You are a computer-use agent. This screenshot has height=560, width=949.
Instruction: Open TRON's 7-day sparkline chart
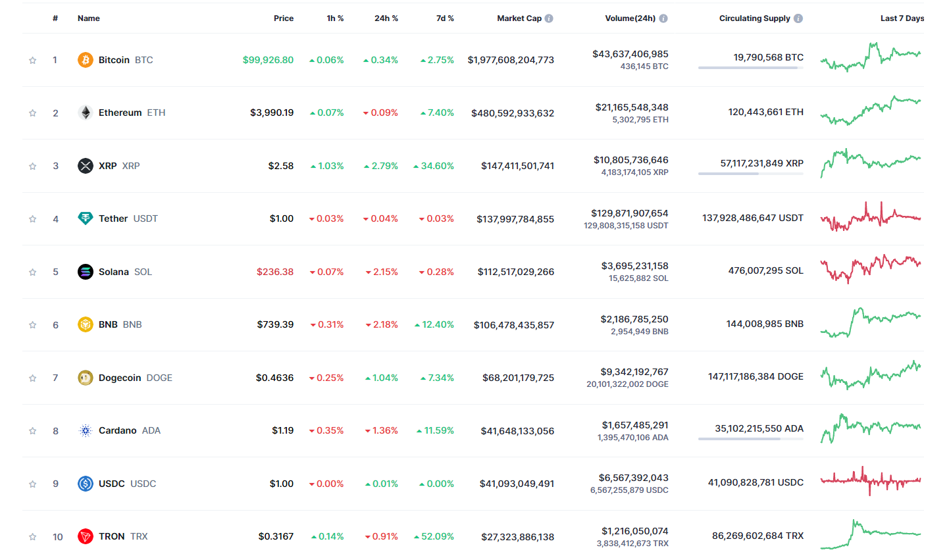(871, 534)
